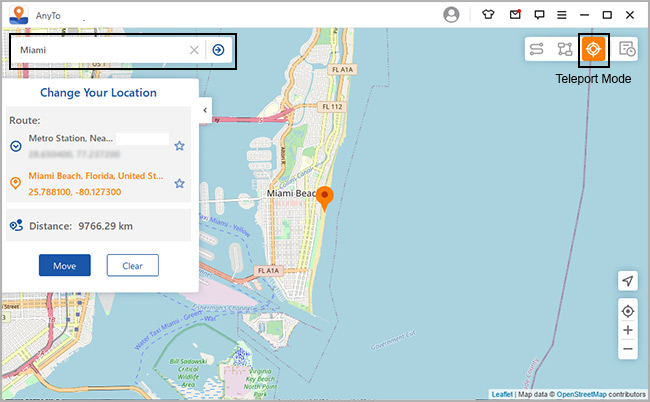Open the hamburger menu in title bar
Viewport: 650px width, 402px height.
[x=562, y=15]
